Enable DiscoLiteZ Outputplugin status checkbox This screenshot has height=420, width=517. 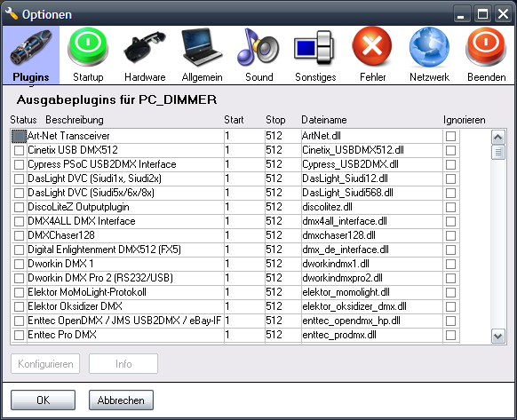click(x=20, y=207)
